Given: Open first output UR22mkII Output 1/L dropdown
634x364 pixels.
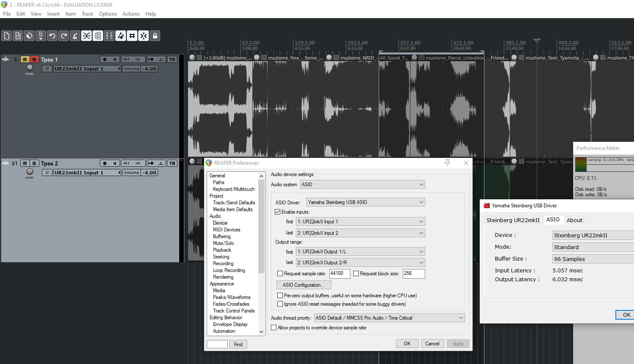Looking at the screenshot, I should pyautogui.click(x=361, y=252).
